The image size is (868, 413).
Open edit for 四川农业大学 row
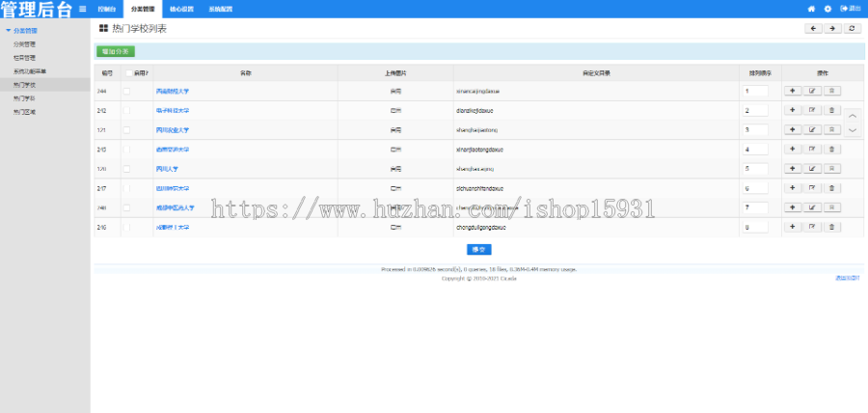[x=812, y=129]
